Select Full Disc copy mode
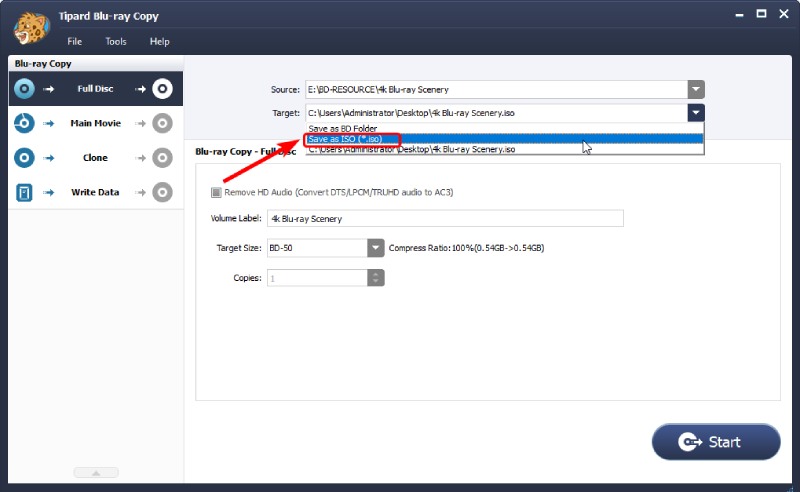 coord(96,89)
